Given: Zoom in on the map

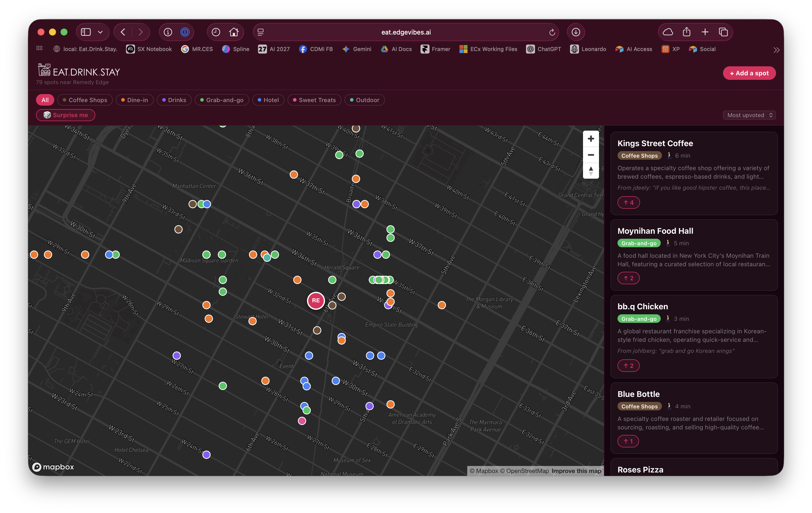Looking at the screenshot, I should (x=590, y=139).
